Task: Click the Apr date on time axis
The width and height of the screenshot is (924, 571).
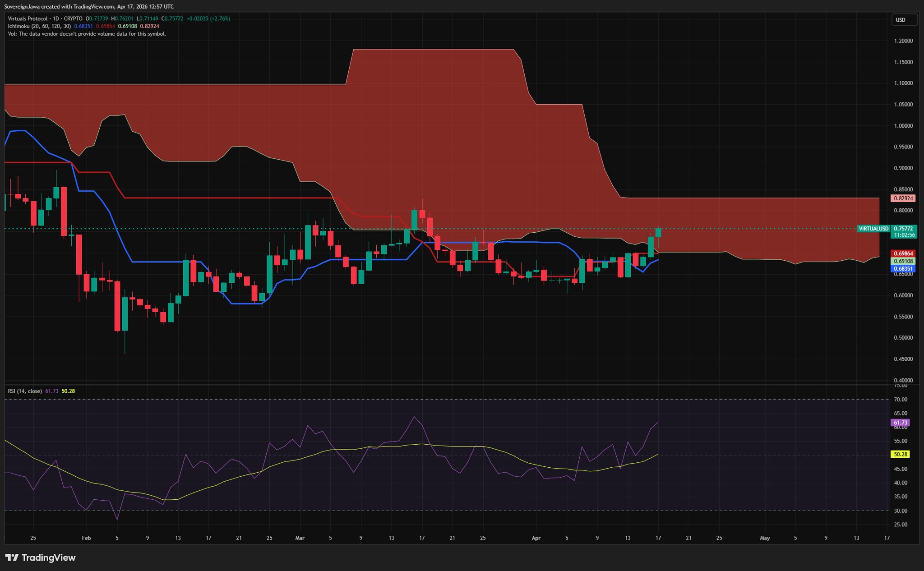Action: click(x=536, y=538)
